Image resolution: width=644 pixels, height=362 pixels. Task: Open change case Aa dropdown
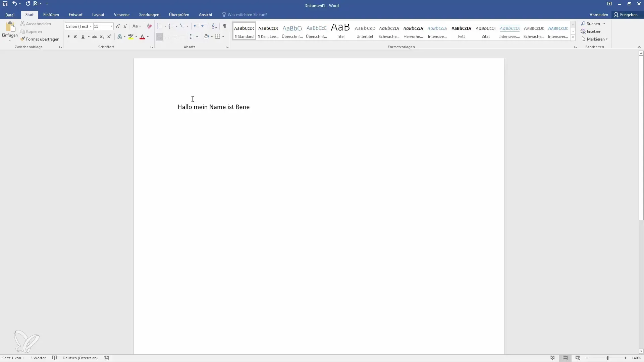137,26
